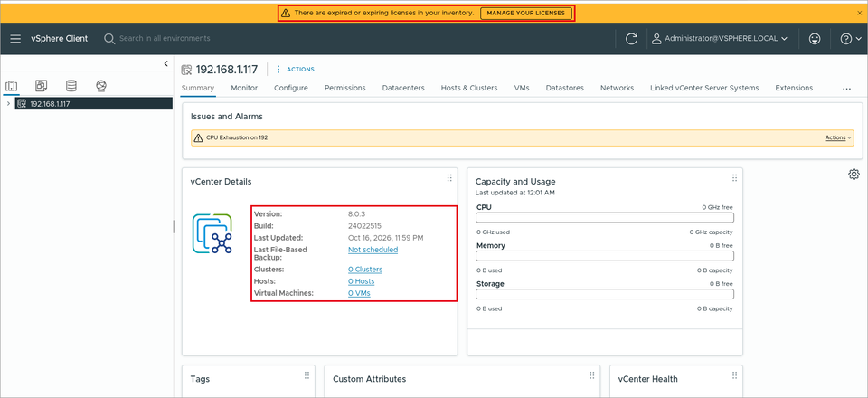Grab Capacity and Usage card drag handle
Viewport: 868px width, 398px height.
point(734,177)
